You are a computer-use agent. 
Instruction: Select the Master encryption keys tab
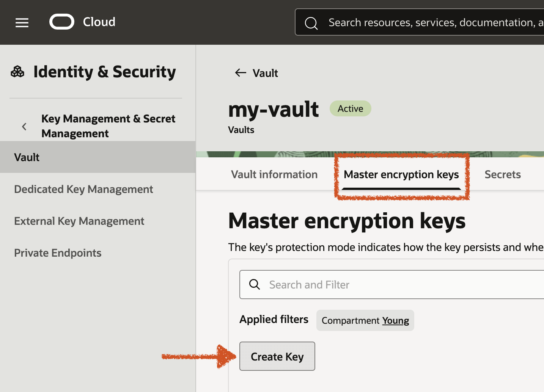point(401,175)
